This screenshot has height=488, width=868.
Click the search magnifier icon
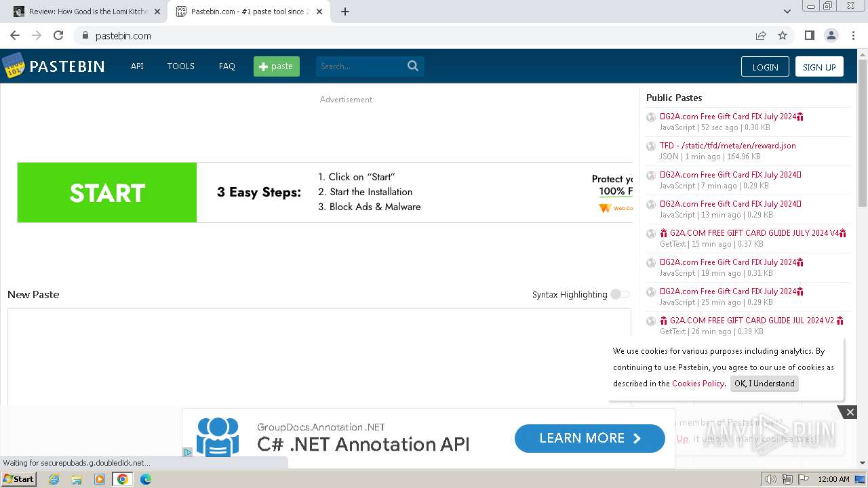pyautogui.click(x=413, y=66)
